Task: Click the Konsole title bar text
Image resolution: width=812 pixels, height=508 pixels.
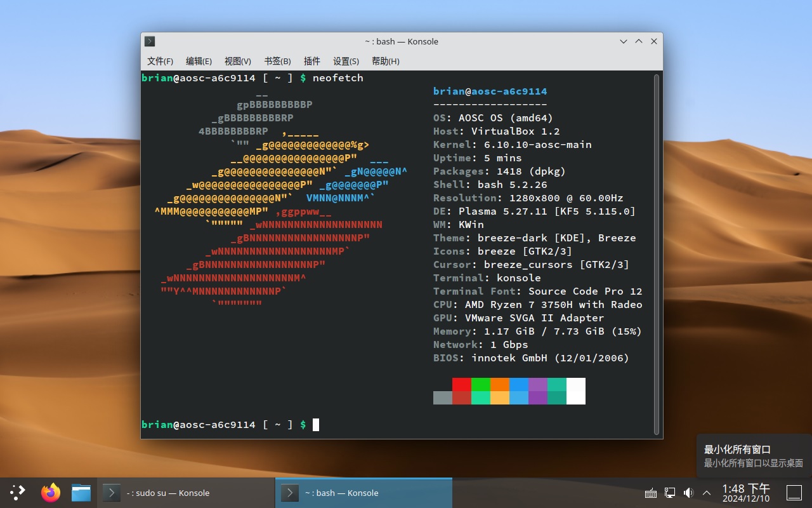Action: [x=402, y=41]
